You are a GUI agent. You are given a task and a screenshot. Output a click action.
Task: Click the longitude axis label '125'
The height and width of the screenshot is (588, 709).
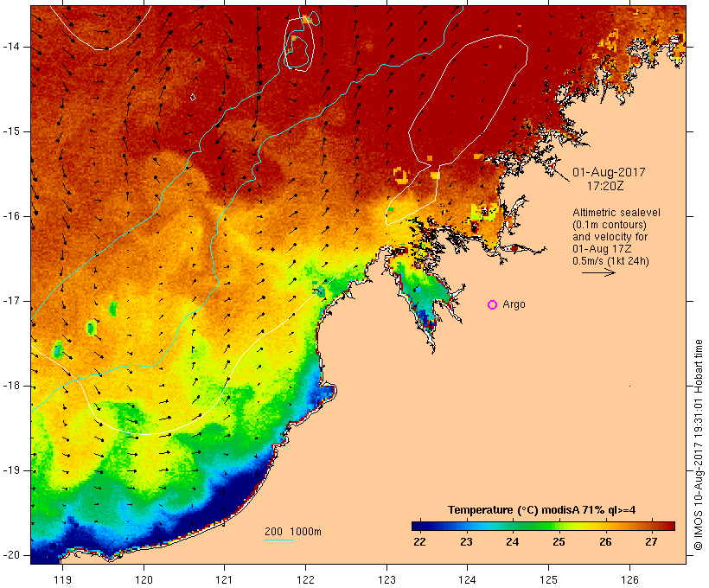pos(548,580)
